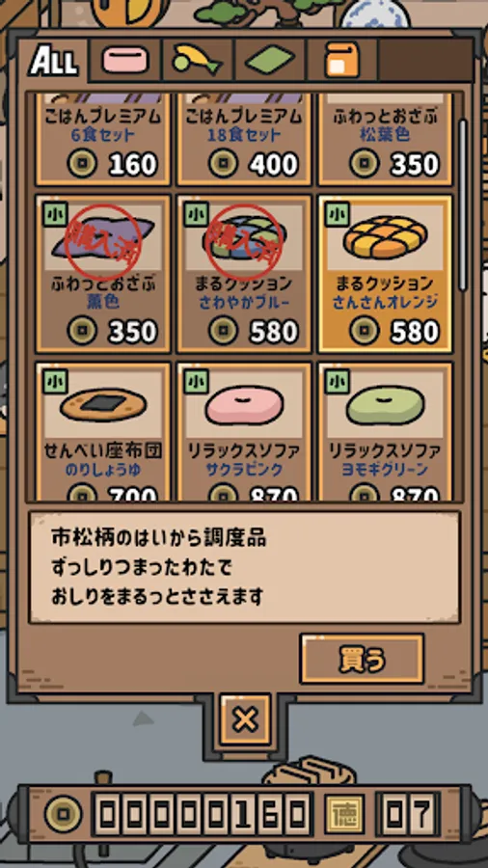Select リラックスソファ サクラピンク item
Image resolution: width=488 pixels, height=868 pixels.
(244, 432)
